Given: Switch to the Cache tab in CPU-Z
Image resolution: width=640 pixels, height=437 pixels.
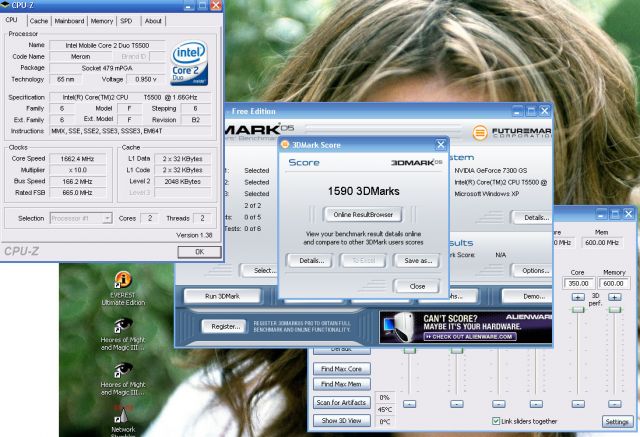Looking at the screenshot, I should (x=39, y=21).
